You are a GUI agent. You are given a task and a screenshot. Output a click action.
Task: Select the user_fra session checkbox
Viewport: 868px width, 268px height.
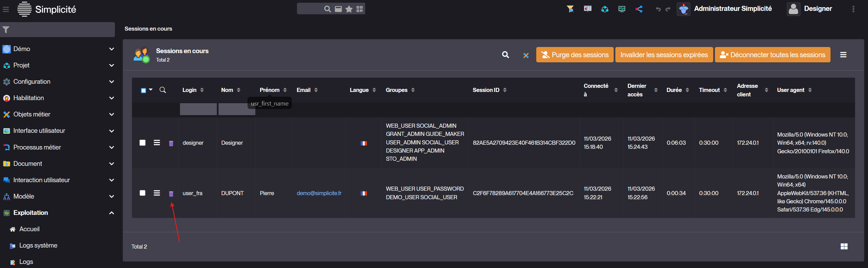point(143,193)
